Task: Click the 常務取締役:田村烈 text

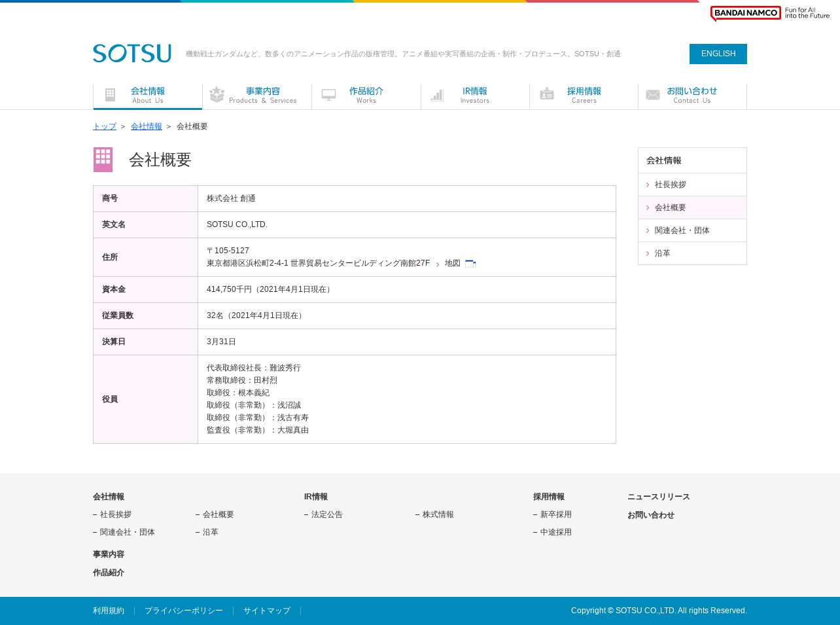Action: click(242, 380)
